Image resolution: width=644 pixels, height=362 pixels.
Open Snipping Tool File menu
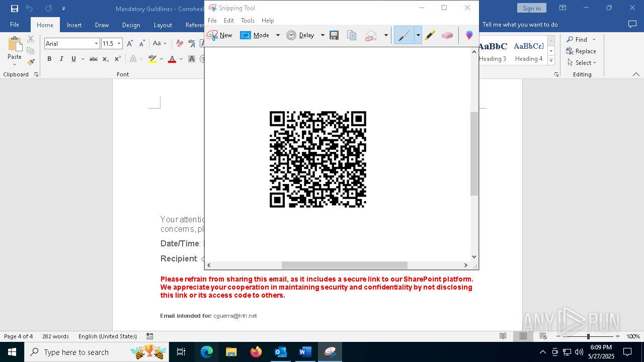pyautogui.click(x=212, y=21)
